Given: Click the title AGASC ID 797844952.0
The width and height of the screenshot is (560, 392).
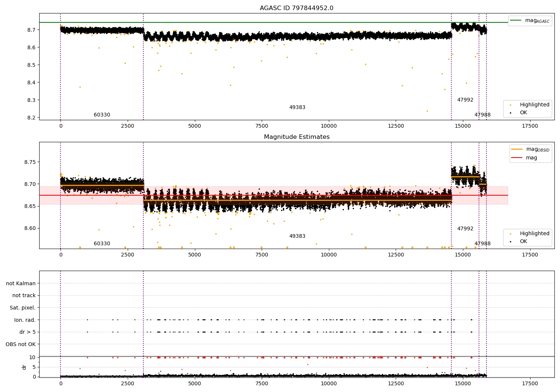Looking at the screenshot, I should [296, 8].
